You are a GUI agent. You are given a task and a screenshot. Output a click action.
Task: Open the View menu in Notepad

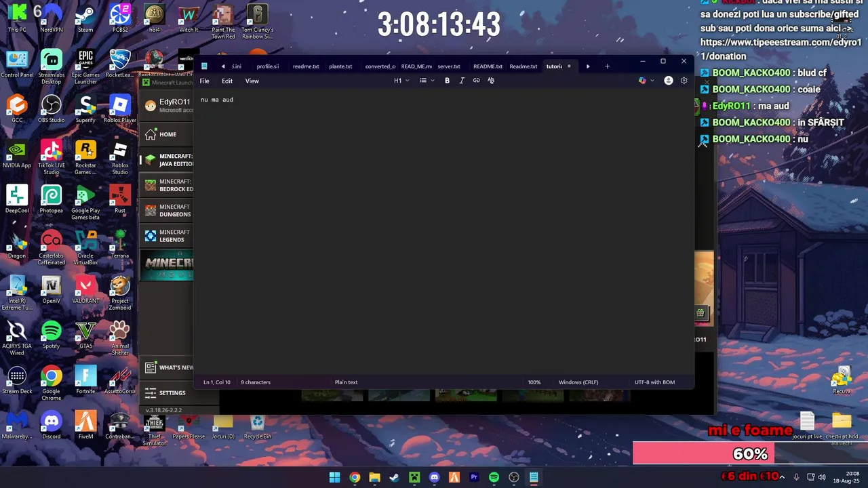coord(252,81)
